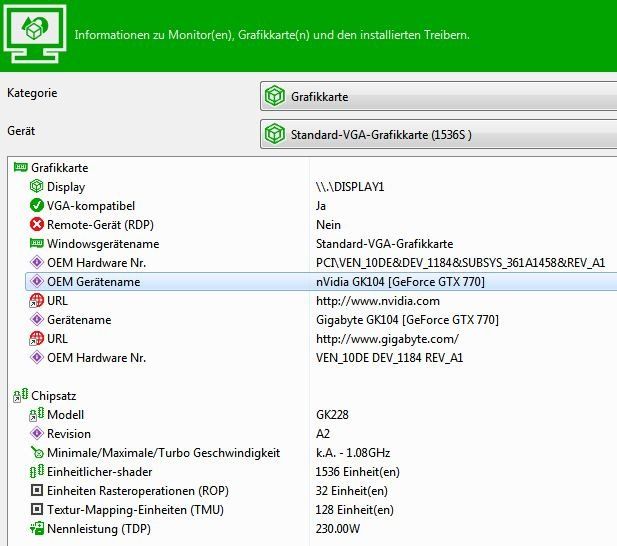Click the diamond icon beside OEM Gerätename
The image size is (617, 546).
point(37,281)
